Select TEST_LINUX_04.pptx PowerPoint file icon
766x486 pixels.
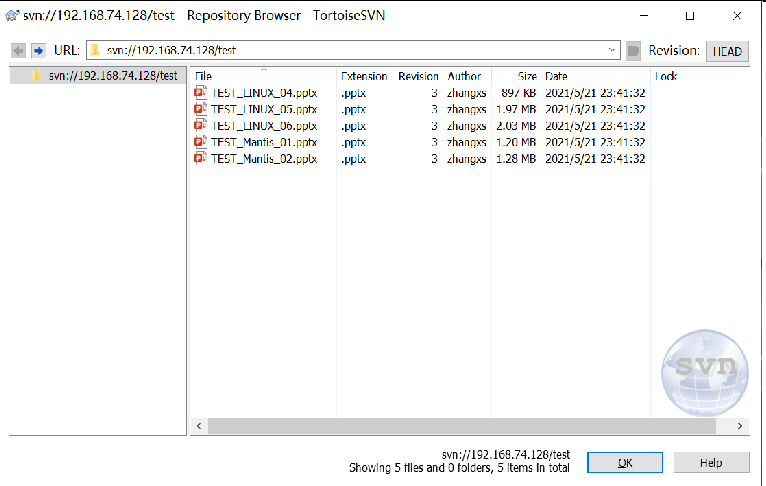point(200,92)
